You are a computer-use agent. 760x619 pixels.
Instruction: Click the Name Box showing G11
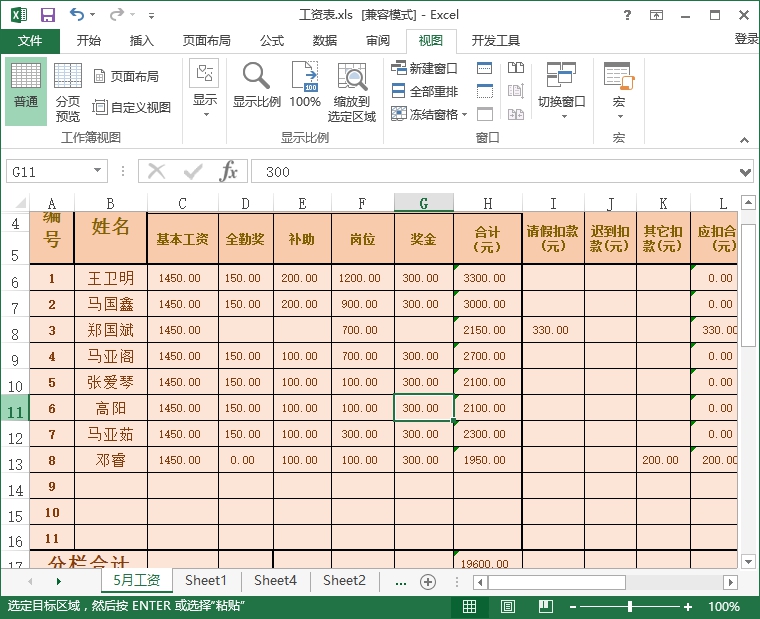tap(48, 172)
